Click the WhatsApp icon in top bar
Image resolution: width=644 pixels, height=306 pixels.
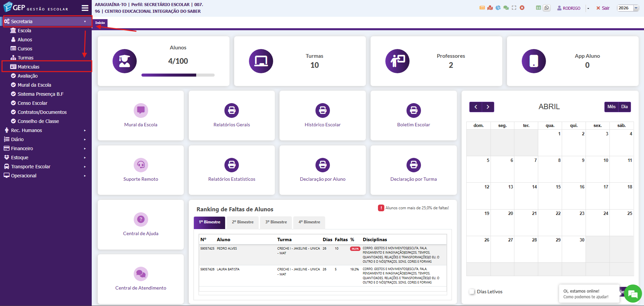tap(547, 8)
